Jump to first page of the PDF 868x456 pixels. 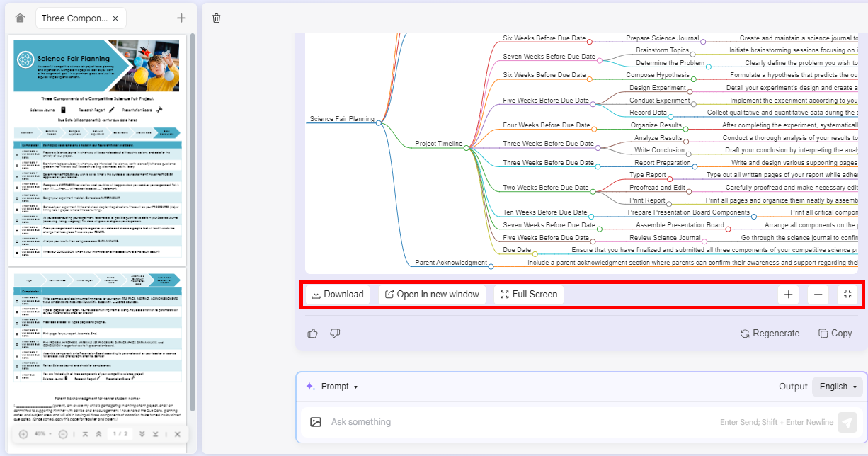85,434
